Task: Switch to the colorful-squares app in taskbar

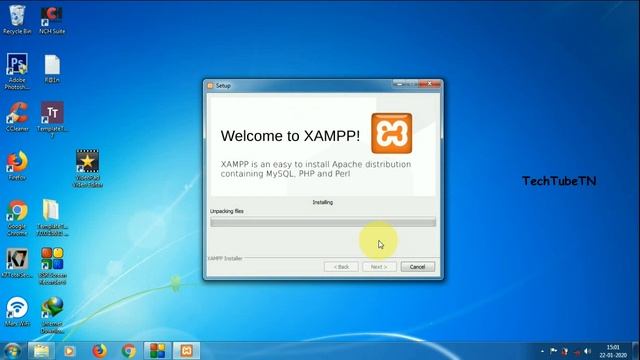Action: click(157, 351)
